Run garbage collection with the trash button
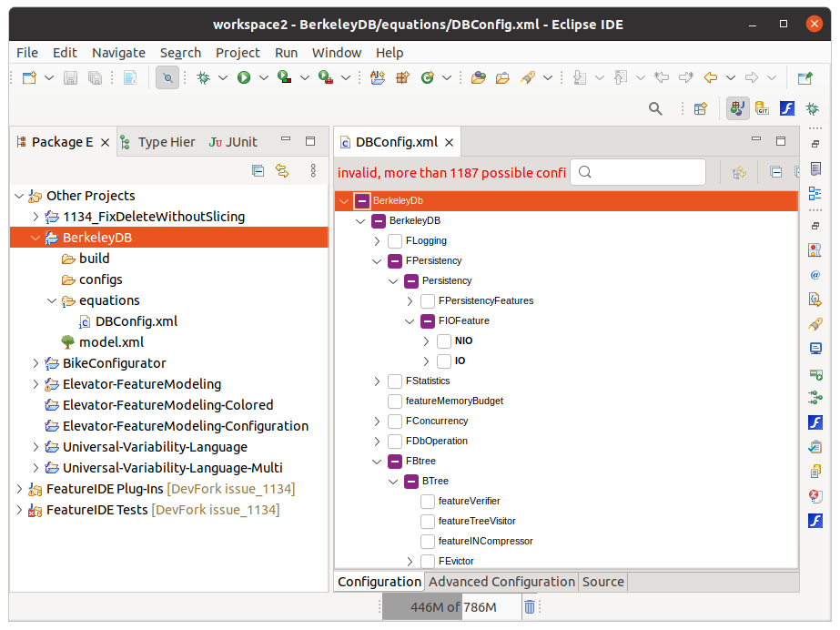Image resolution: width=840 pixels, height=630 pixels. click(x=529, y=606)
